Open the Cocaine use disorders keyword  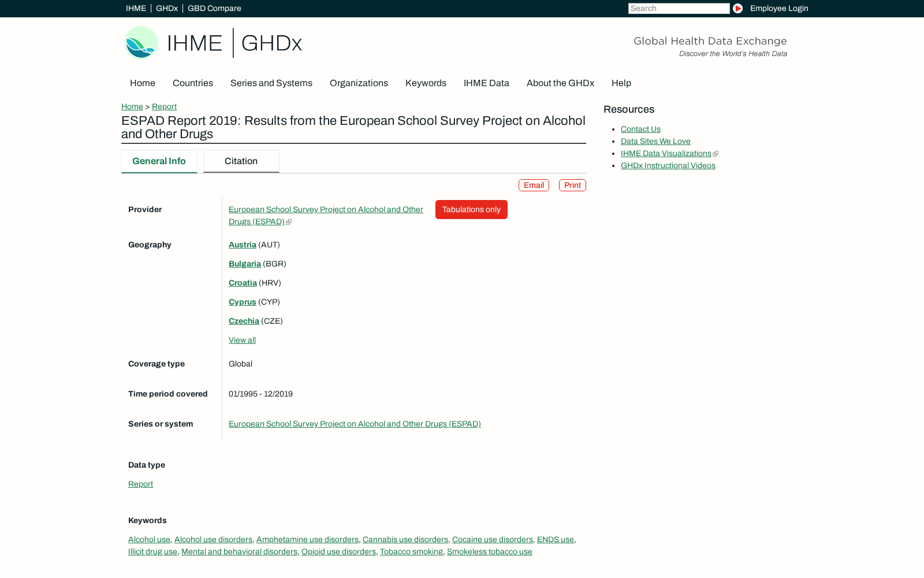point(493,540)
